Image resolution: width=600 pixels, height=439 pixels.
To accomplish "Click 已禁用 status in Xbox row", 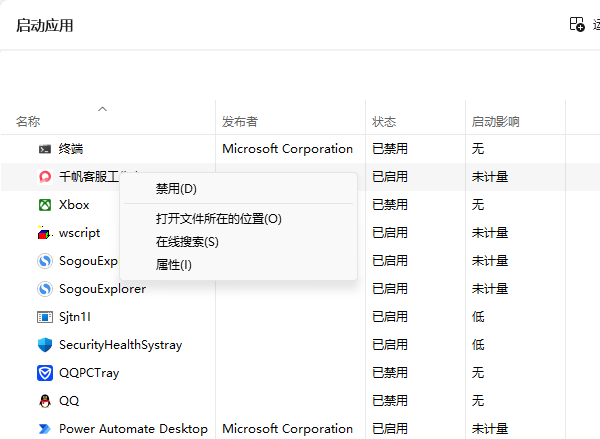I will [390, 205].
